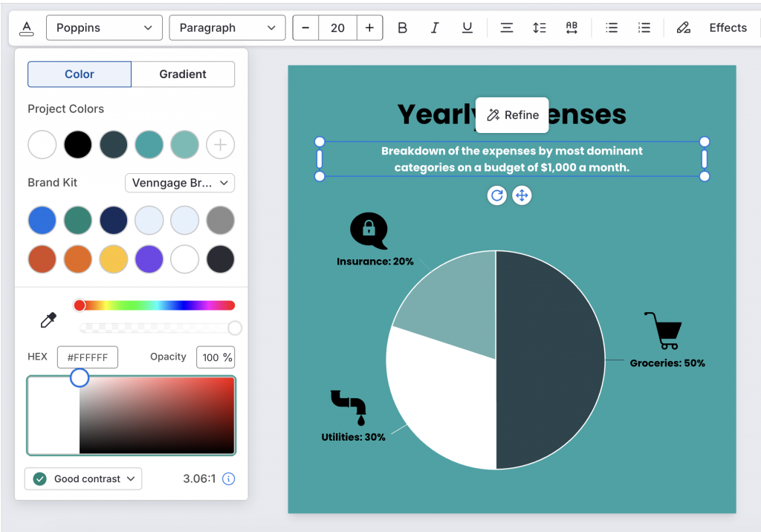Switch to the Gradient tab
Screen dimensions: 761x532
[x=183, y=74]
